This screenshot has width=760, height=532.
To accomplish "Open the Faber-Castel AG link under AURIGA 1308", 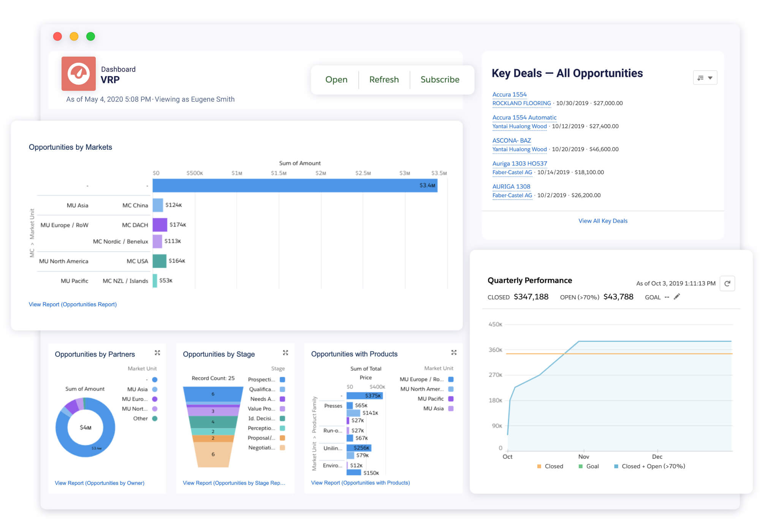I will [x=512, y=195].
